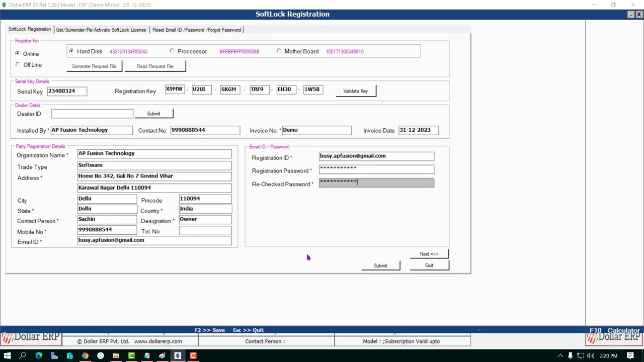Viewport: 644px width, 362px height.
Task: Switch to DollarERP taskbar icon
Action: coord(178,355)
